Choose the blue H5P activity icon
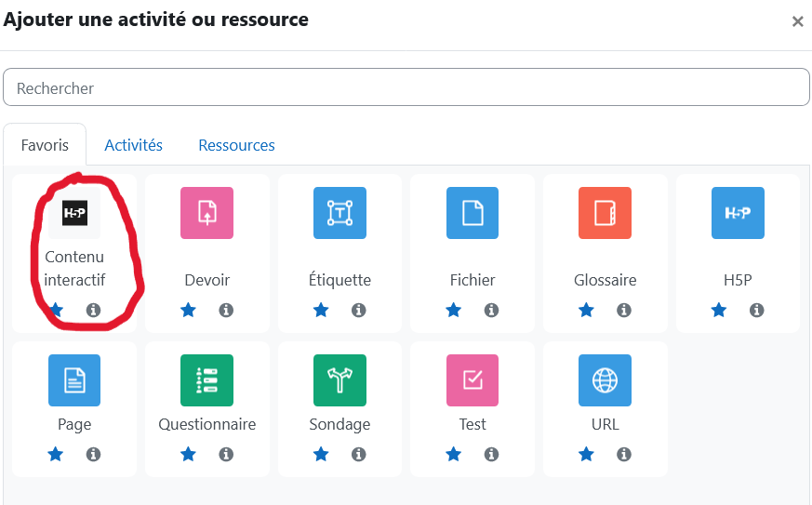The width and height of the screenshot is (812, 505). (738, 213)
